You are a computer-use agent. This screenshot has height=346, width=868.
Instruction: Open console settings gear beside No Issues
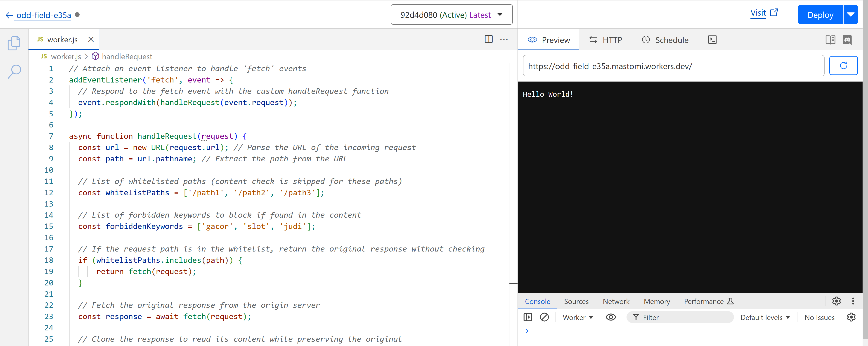[x=851, y=317]
